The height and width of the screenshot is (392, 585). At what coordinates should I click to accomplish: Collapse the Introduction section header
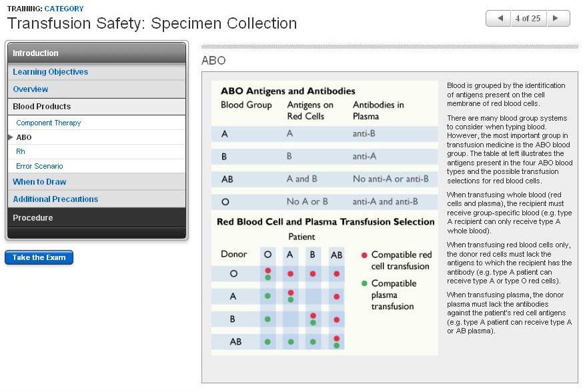(97, 53)
